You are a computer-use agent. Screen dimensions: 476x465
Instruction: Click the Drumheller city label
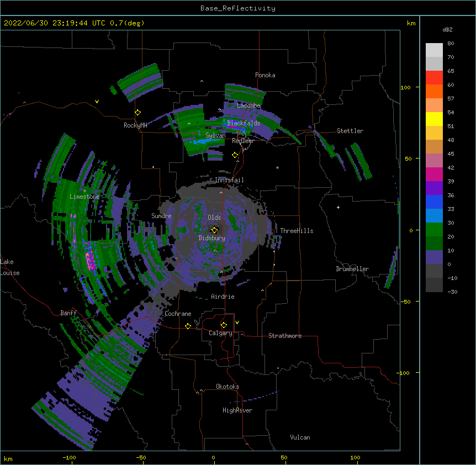click(x=352, y=269)
